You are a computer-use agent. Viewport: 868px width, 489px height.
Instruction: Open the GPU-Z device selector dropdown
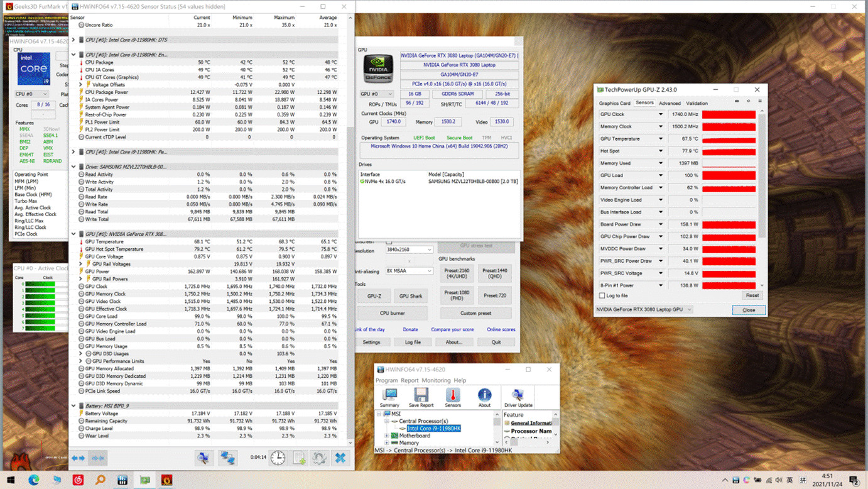click(x=644, y=309)
